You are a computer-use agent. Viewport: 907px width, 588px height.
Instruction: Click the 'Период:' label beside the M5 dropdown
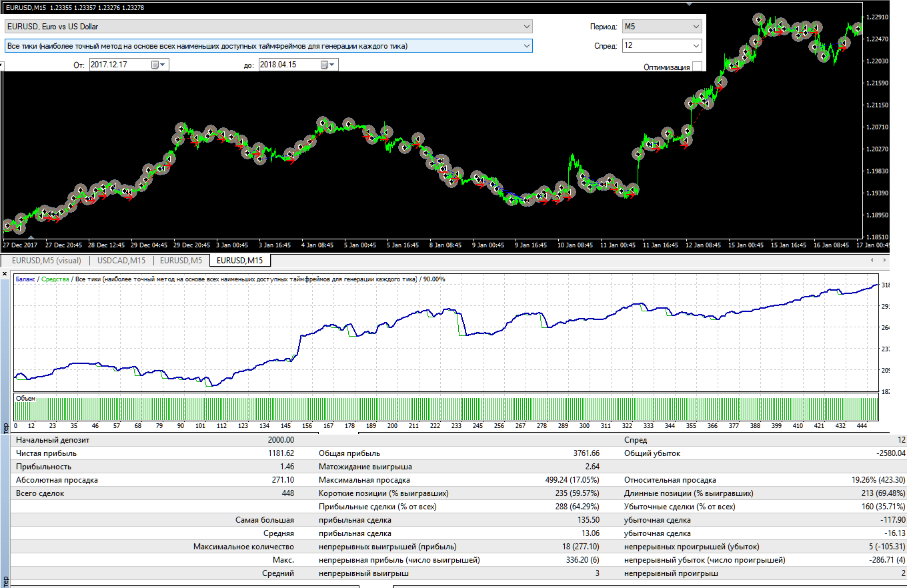click(604, 27)
